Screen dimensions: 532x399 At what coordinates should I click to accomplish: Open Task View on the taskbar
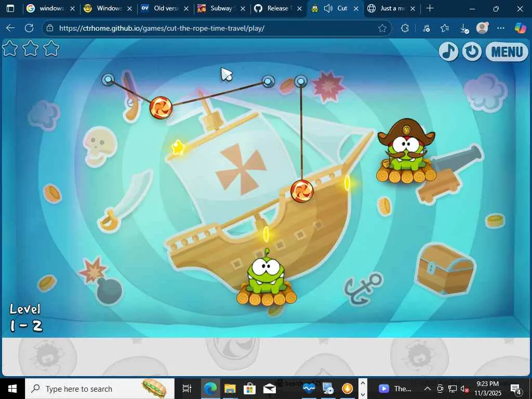(x=187, y=389)
